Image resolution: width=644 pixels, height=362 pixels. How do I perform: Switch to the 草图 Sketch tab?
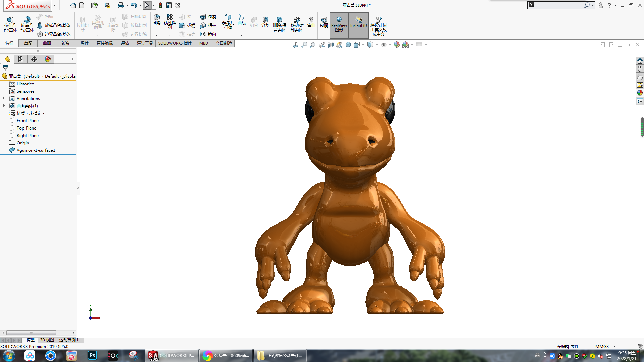pos(28,43)
